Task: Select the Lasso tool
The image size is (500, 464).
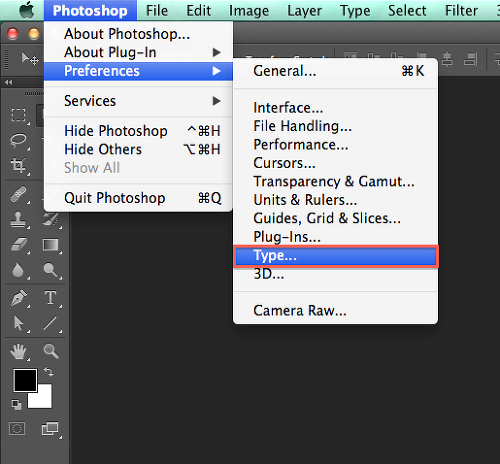Action: coord(18,140)
